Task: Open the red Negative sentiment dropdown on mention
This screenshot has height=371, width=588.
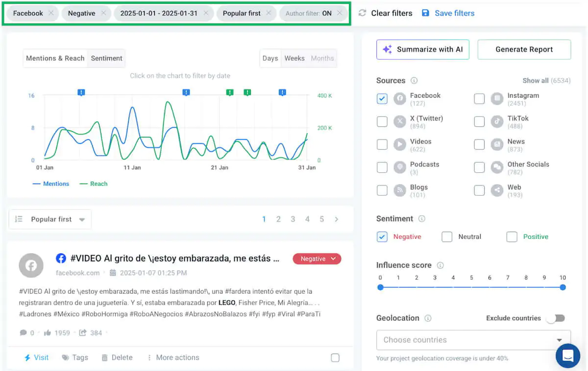Action: pos(317,259)
